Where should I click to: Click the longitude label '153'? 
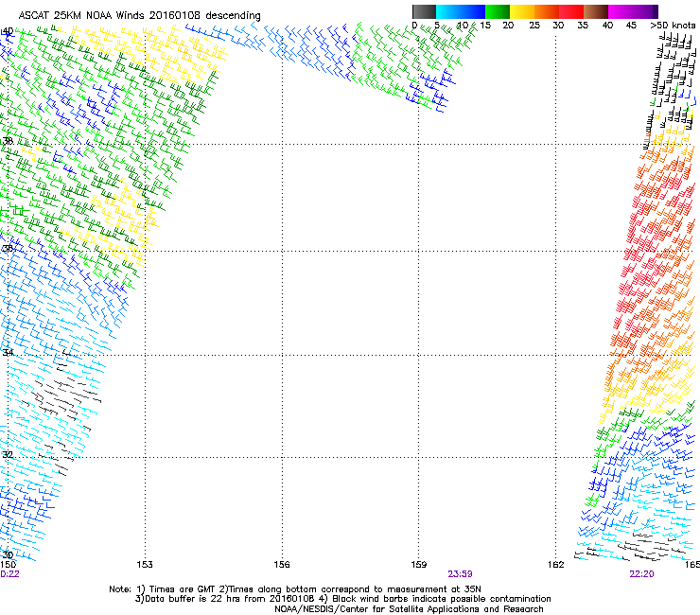pos(145,565)
